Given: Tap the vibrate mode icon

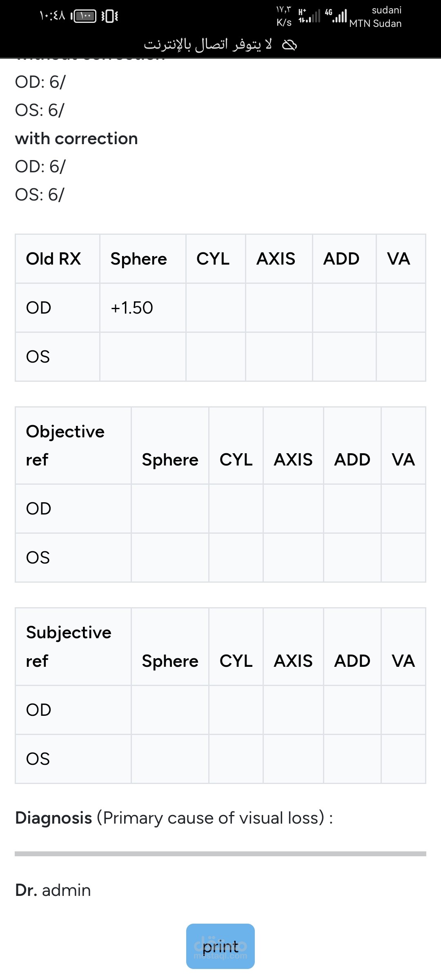Looking at the screenshot, I should [x=109, y=16].
